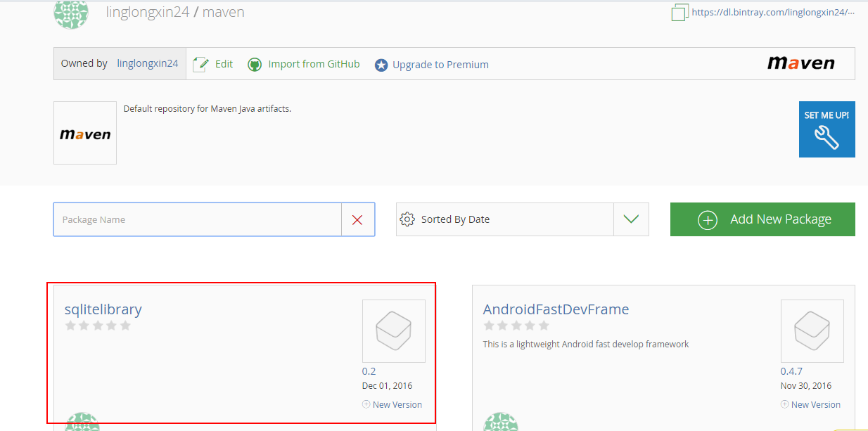Expand sort options with the green chevron
Viewport: 868px width, 431px height.
click(631, 219)
